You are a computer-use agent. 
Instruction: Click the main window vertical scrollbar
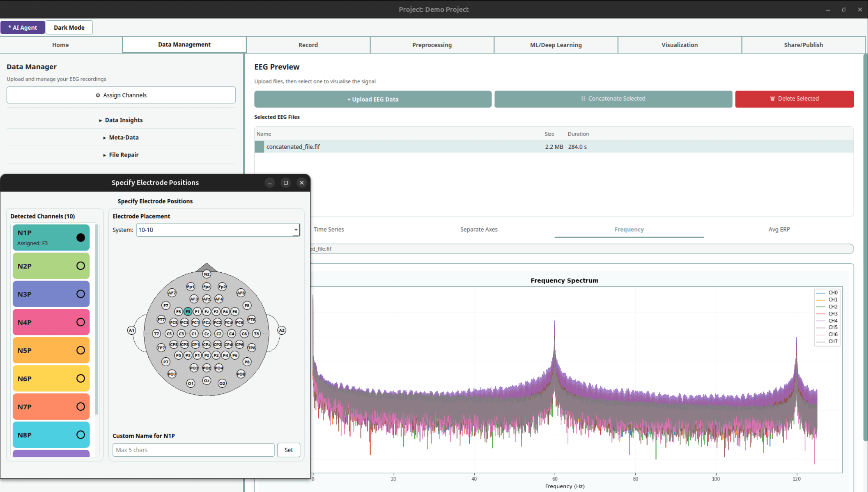pos(865,248)
